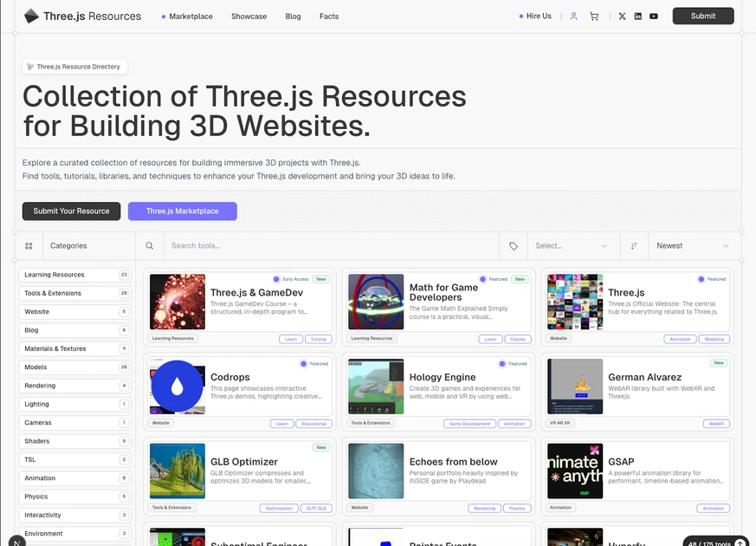Screen dimensions: 756x546
Task: Open the Codrops card thumbnail
Action: point(178,387)
